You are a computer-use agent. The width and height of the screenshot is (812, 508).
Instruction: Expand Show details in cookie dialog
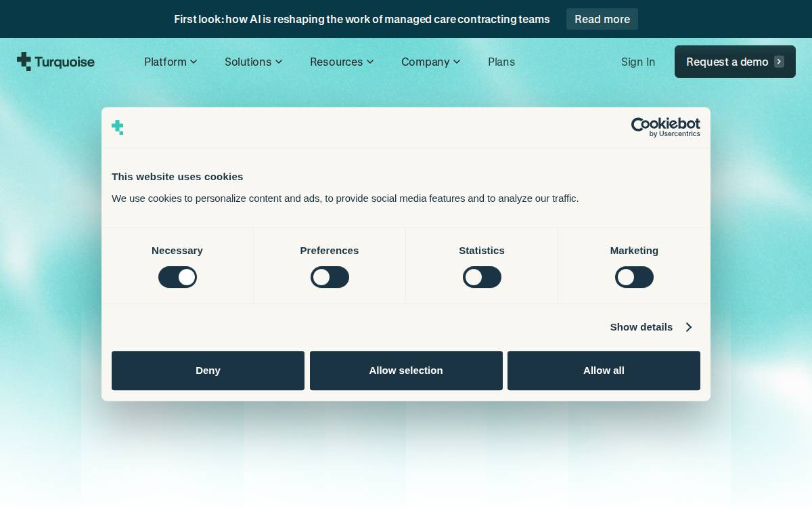[651, 327]
